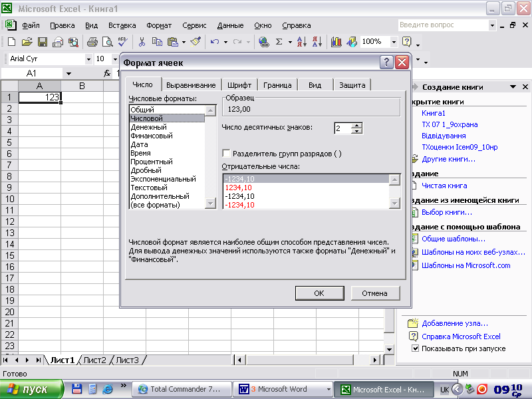This screenshot has width=532, height=399.
Task: Click the fx insert function button
Action: (x=107, y=73)
